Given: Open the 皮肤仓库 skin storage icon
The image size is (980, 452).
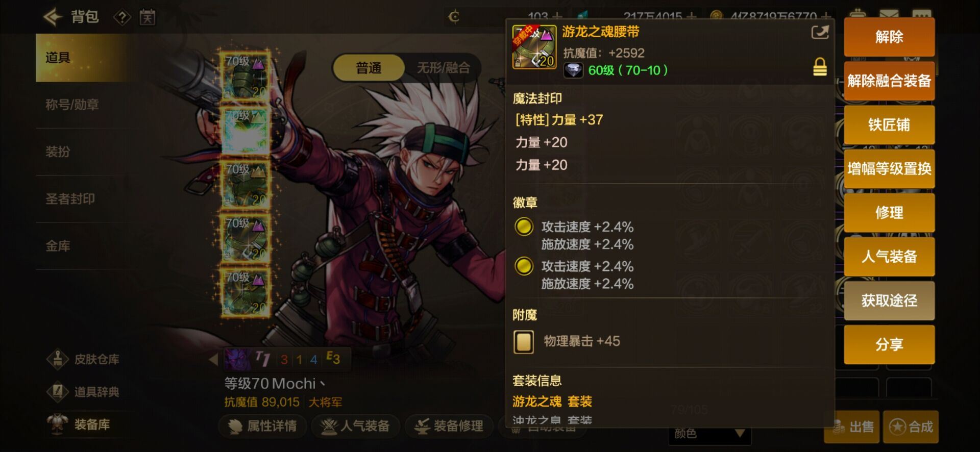Looking at the screenshot, I should [x=58, y=359].
